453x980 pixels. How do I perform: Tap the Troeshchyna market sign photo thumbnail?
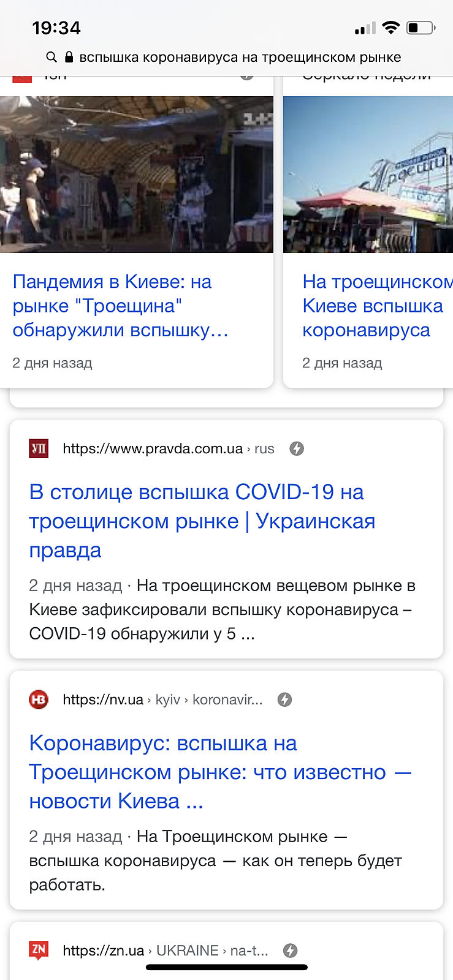click(368, 174)
